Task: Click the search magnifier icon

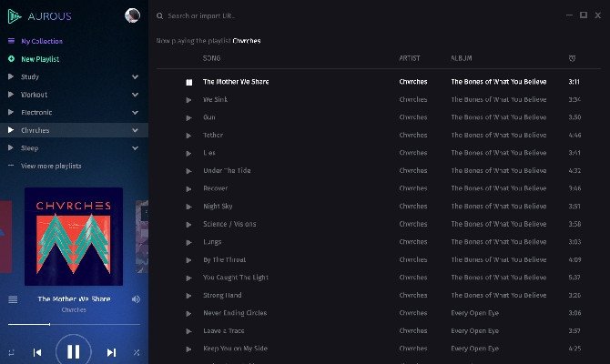Action: [x=160, y=16]
